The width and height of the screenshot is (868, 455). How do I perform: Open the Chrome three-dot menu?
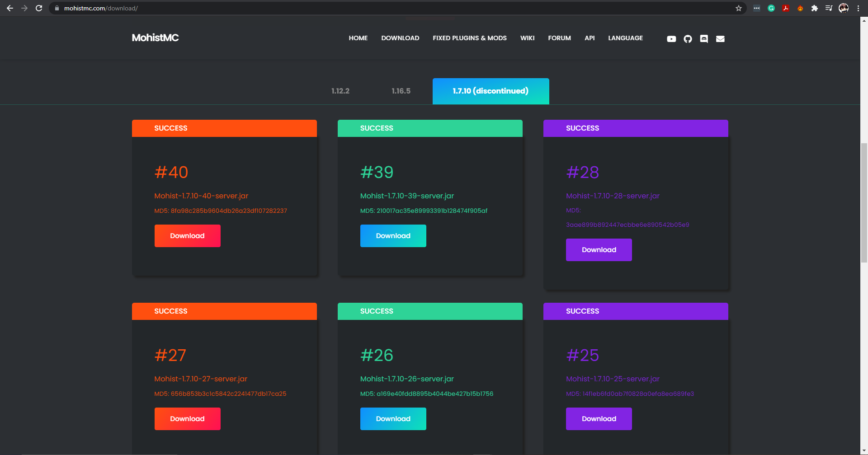(858, 8)
